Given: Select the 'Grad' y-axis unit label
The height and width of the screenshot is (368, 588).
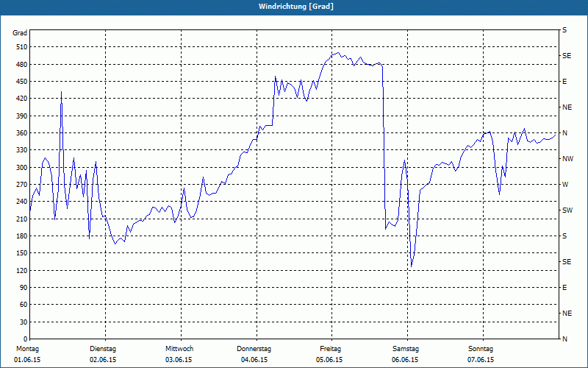Looking at the screenshot, I should point(20,33).
